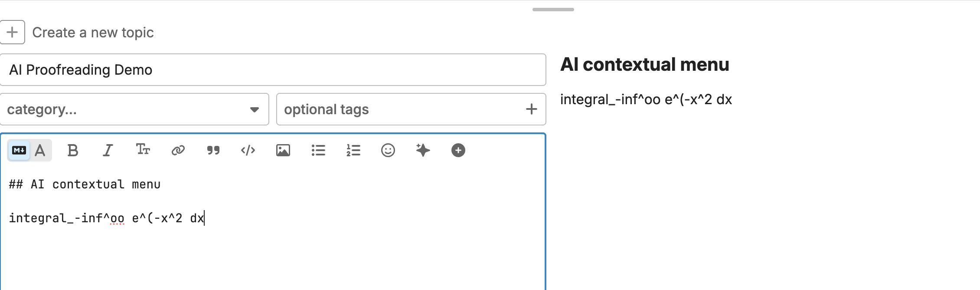Insert preformatted code with the code icon
The height and width of the screenshot is (290, 980).
click(x=248, y=151)
